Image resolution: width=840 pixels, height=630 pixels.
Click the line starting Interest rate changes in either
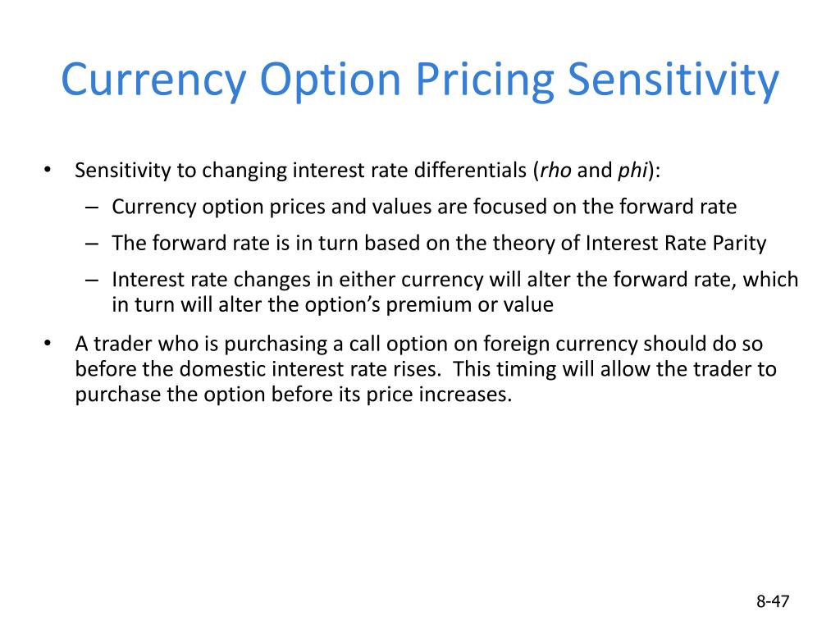[x=454, y=280]
